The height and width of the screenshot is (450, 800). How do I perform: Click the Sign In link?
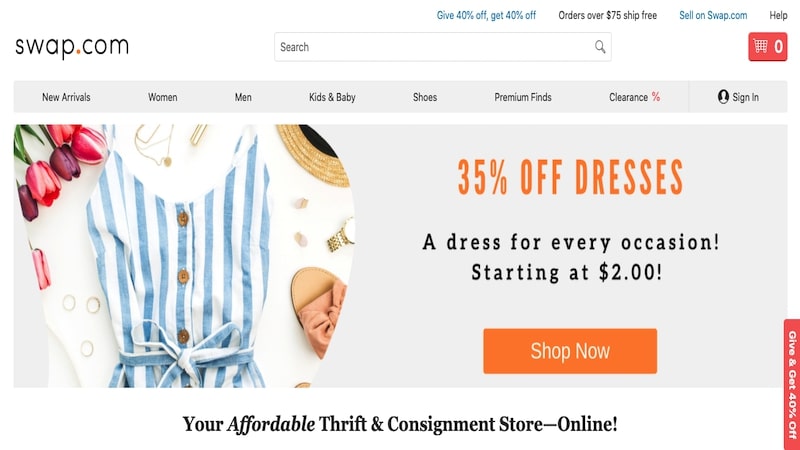[745, 97]
